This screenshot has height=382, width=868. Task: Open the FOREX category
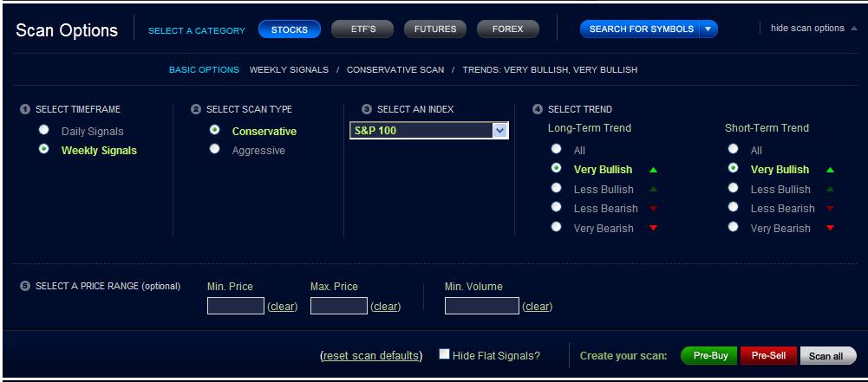tap(507, 29)
